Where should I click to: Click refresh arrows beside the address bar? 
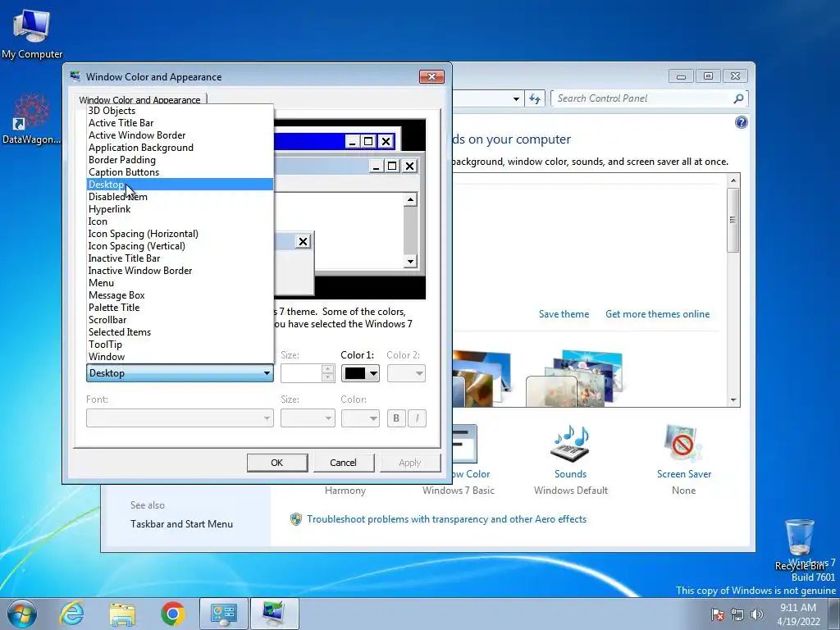point(535,98)
